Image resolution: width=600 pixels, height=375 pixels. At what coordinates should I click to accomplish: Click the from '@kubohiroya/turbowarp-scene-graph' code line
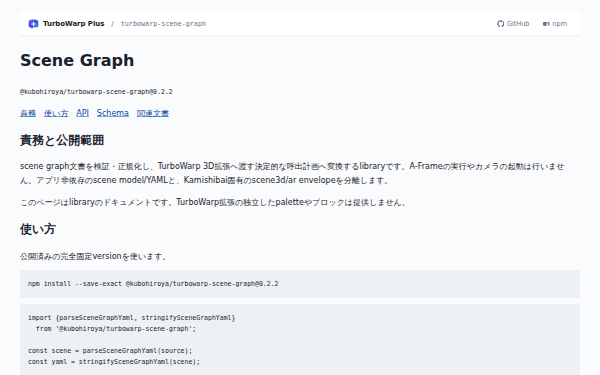point(116,329)
